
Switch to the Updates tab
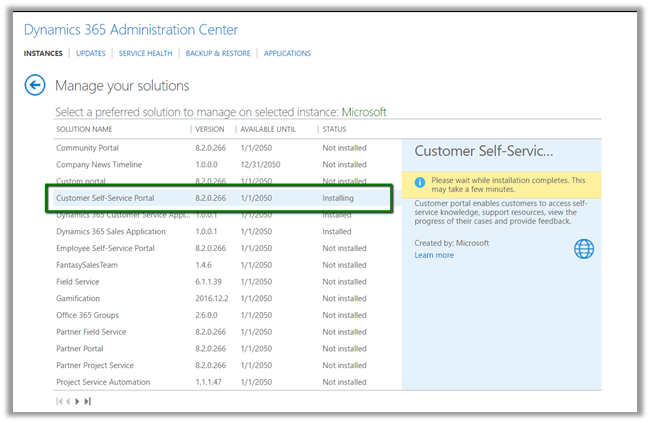click(91, 54)
